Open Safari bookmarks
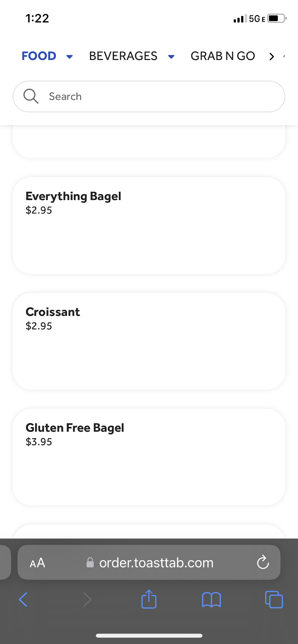Image resolution: width=298 pixels, height=644 pixels. point(211,599)
